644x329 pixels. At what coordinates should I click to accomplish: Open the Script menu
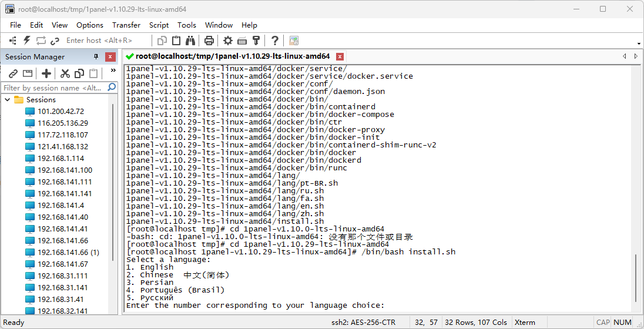[159, 25]
